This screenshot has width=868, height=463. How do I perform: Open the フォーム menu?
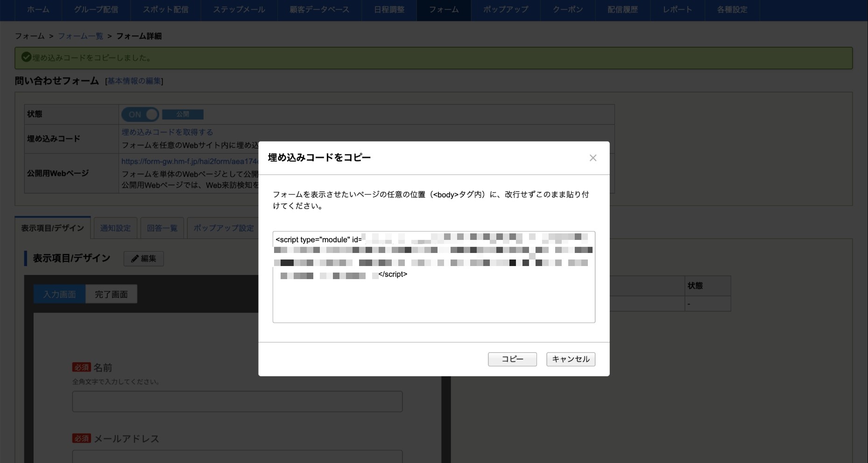point(444,10)
